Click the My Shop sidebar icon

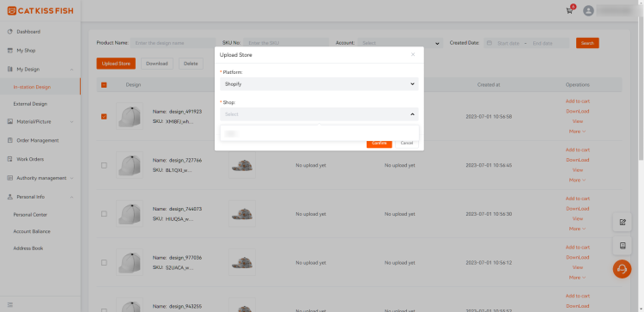tap(9, 51)
